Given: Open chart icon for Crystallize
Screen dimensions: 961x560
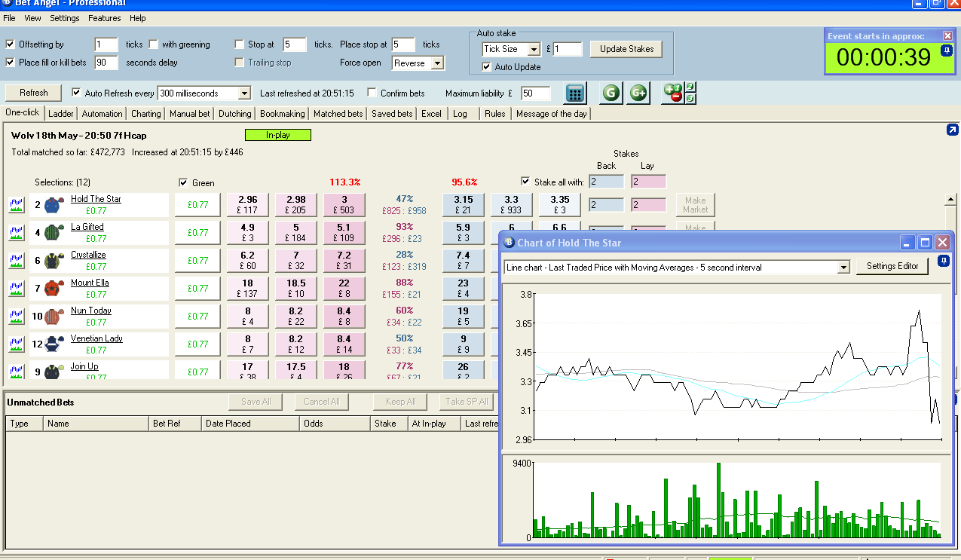Looking at the screenshot, I should coord(17,261).
